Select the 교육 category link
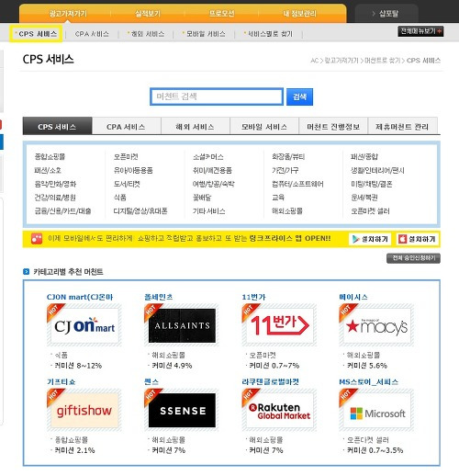 [x=278, y=198]
